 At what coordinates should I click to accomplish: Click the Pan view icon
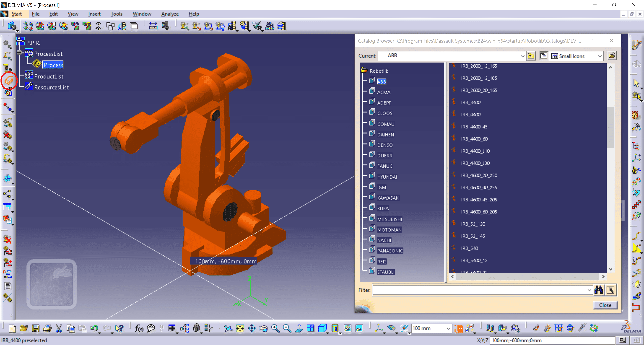pyautogui.click(x=252, y=328)
